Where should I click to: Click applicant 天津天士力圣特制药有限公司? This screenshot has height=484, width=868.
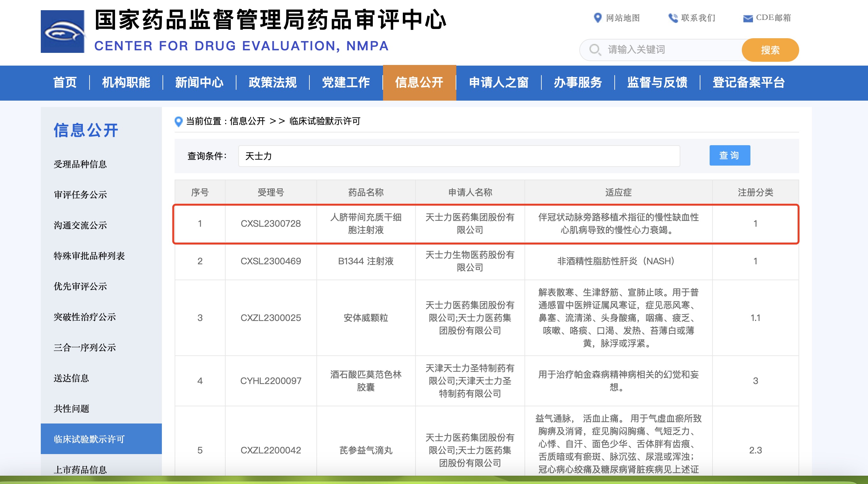pos(470,381)
